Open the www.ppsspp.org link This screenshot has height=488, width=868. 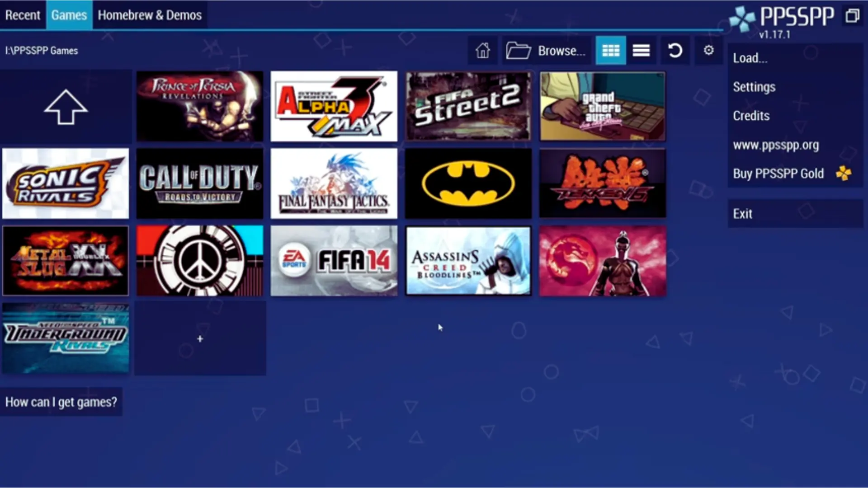776,145
